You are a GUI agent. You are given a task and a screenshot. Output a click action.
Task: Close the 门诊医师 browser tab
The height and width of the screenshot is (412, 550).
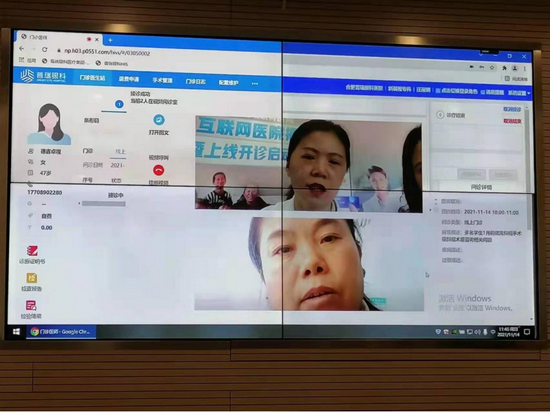pyautogui.click(x=97, y=40)
